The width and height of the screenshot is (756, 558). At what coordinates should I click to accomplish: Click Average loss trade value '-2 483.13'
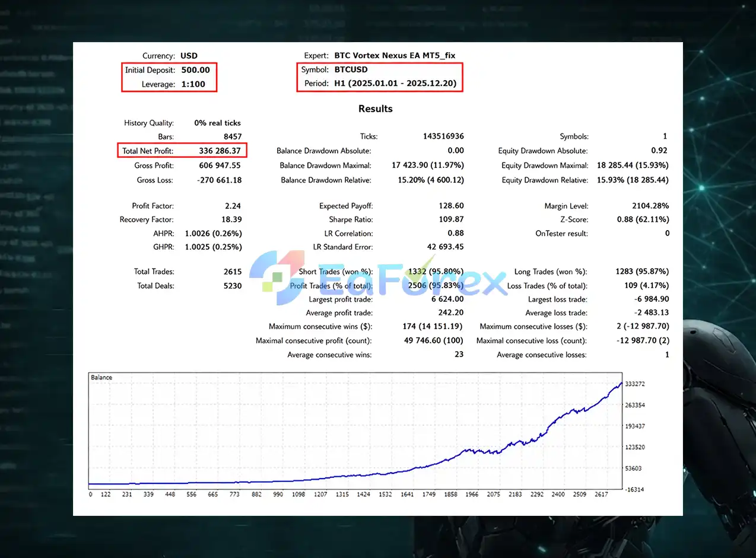651,313
